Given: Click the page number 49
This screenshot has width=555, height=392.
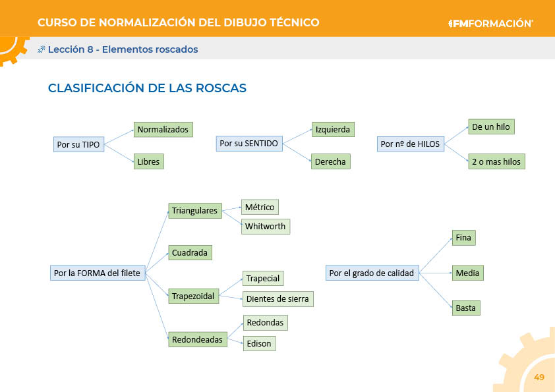Looking at the screenshot, I should pyautogui.click(x=539, y=377).
